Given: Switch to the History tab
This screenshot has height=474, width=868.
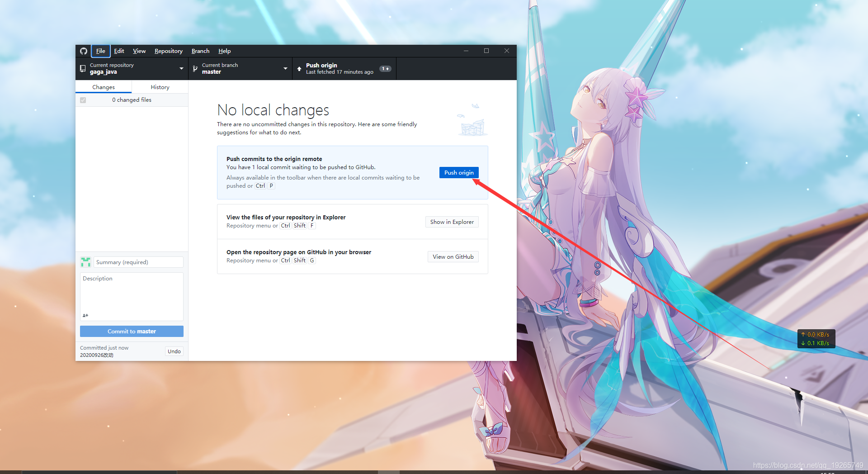Looking at the screenshot, I should [x=160, y=87].
